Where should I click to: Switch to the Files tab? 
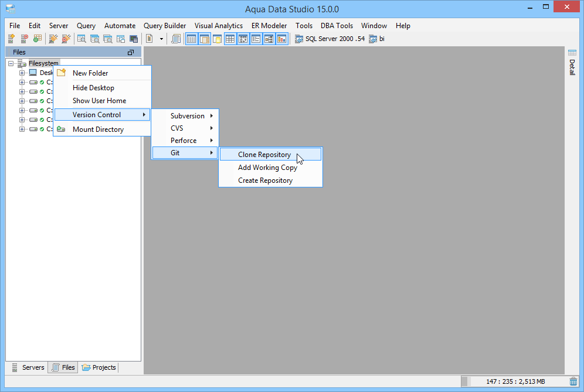(x=63, y=367)
